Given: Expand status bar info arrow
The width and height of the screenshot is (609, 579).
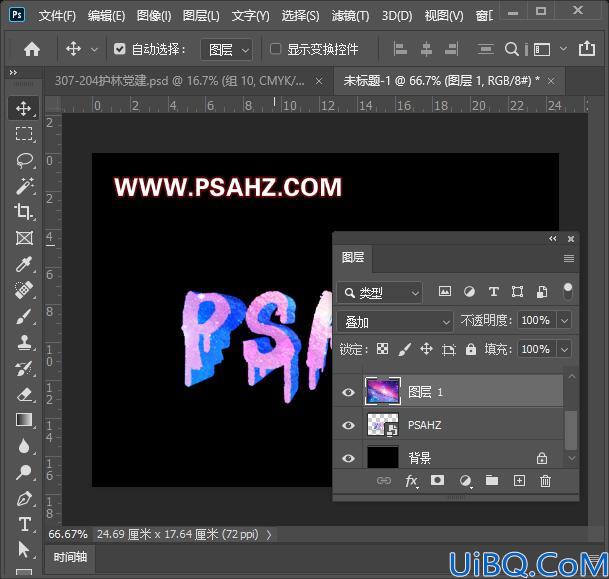Looking at the screenshot, I should [269, 535].
